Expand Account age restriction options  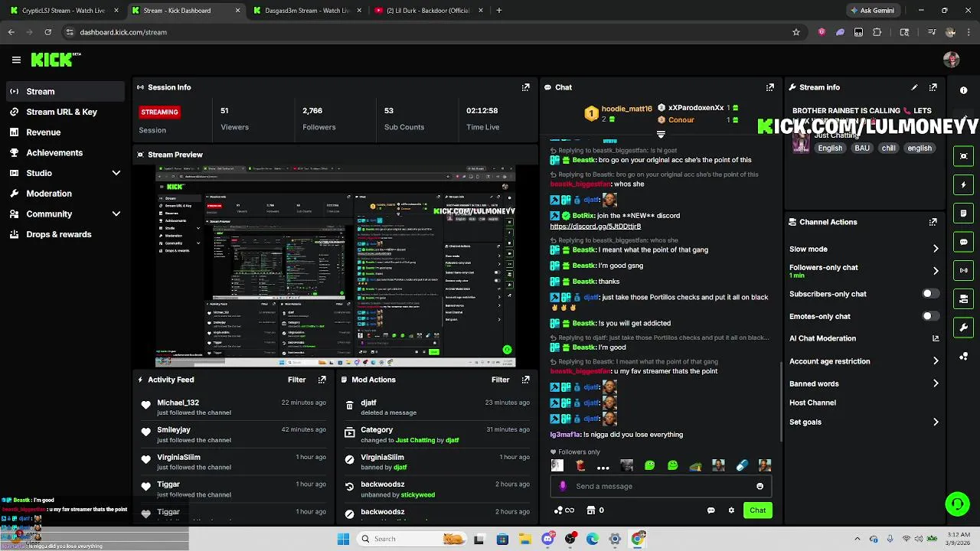tap(936, 361)
